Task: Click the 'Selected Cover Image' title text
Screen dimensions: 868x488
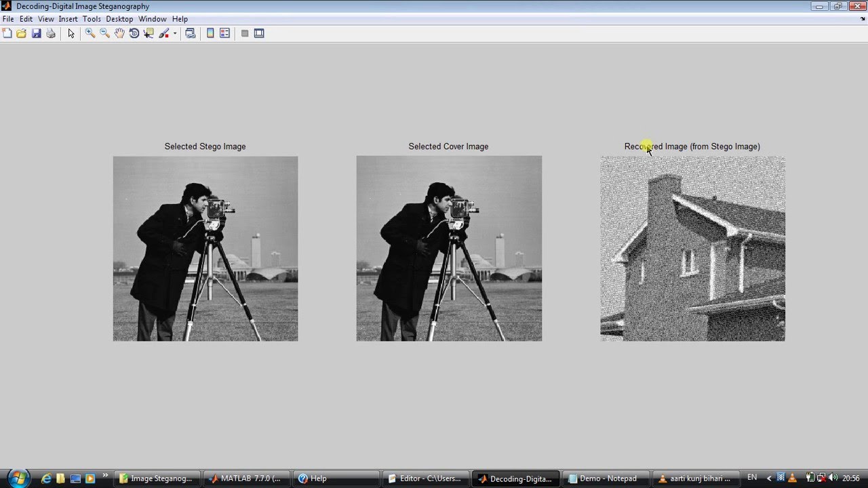Action: [x=448, y=146]
